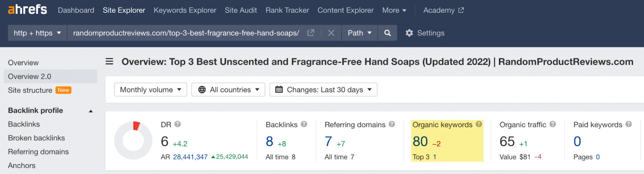Click the Backlinks count 8

coord(269,141)
